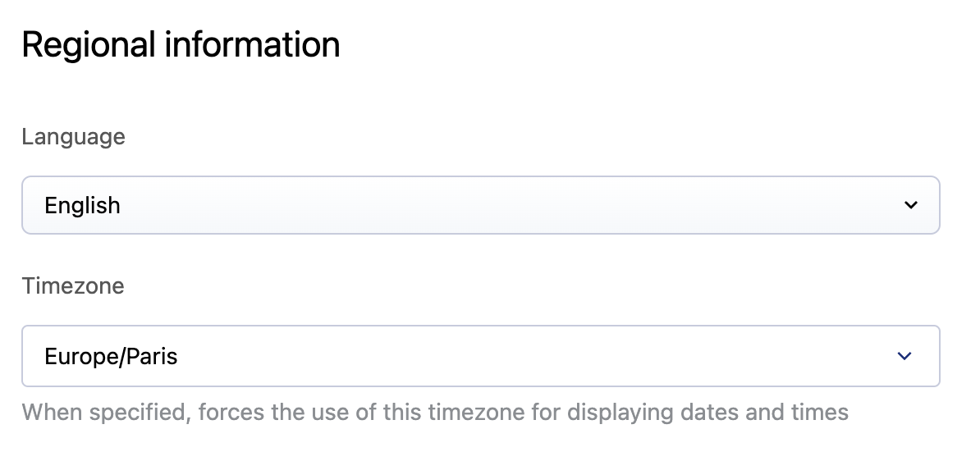This screenshot has width=980, height=461.
Task: Click the "Language" field label
Action: (x=73, y=136)
